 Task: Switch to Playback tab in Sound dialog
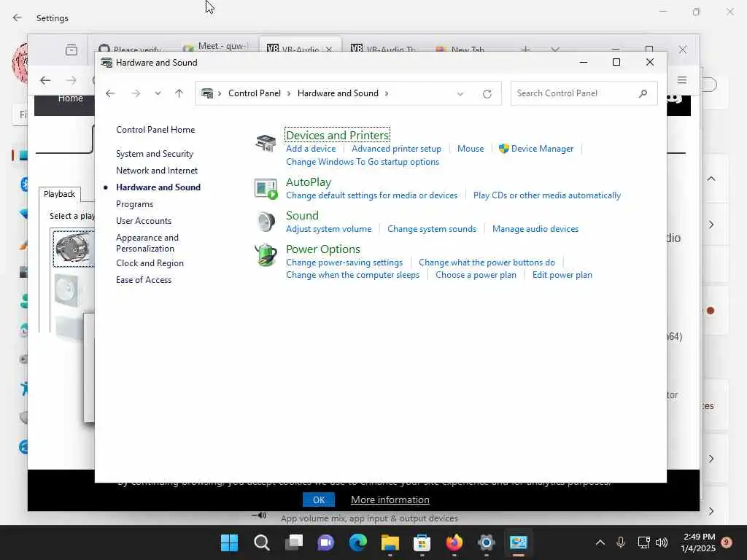coord(60,194)
